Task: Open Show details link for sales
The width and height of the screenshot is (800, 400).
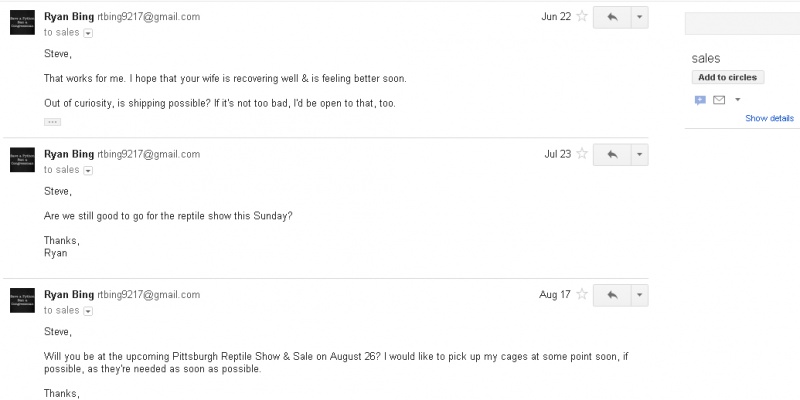Action: [769, 118]
